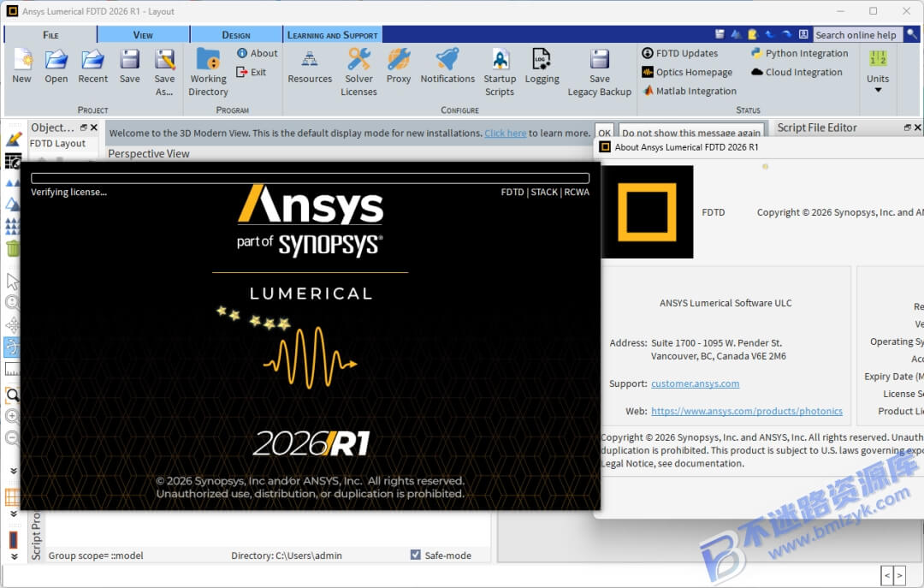Open Matlab Integration status
The image size is (924, 588).
[x=690, y=91]
